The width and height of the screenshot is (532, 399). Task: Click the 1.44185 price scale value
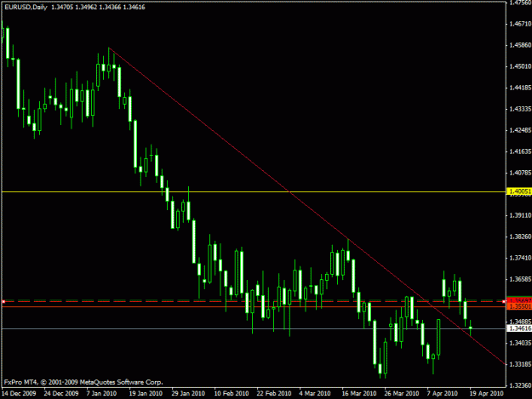click(x=520, y=88)
